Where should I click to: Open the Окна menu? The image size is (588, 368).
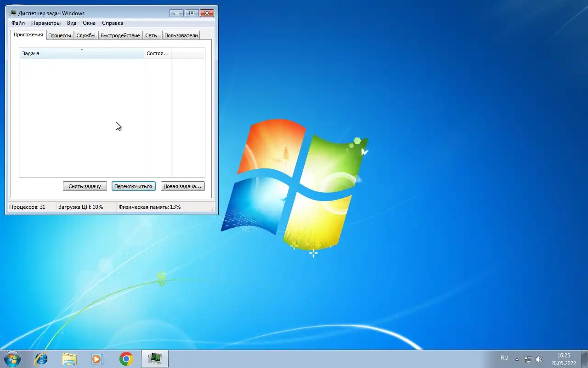pos(89,23)
